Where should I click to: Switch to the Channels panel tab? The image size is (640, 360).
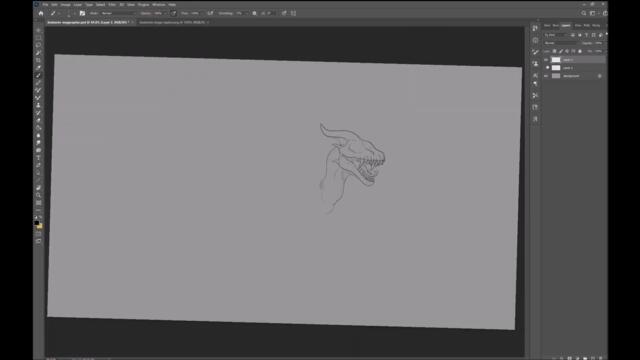tap(578, 25)
